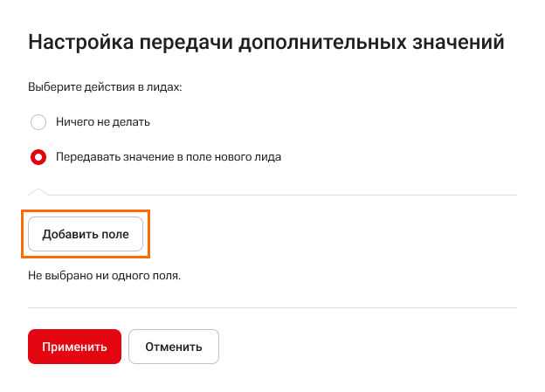Apply settings with the red 'Применить' button

pyautogui.click(x=74, y=347)
